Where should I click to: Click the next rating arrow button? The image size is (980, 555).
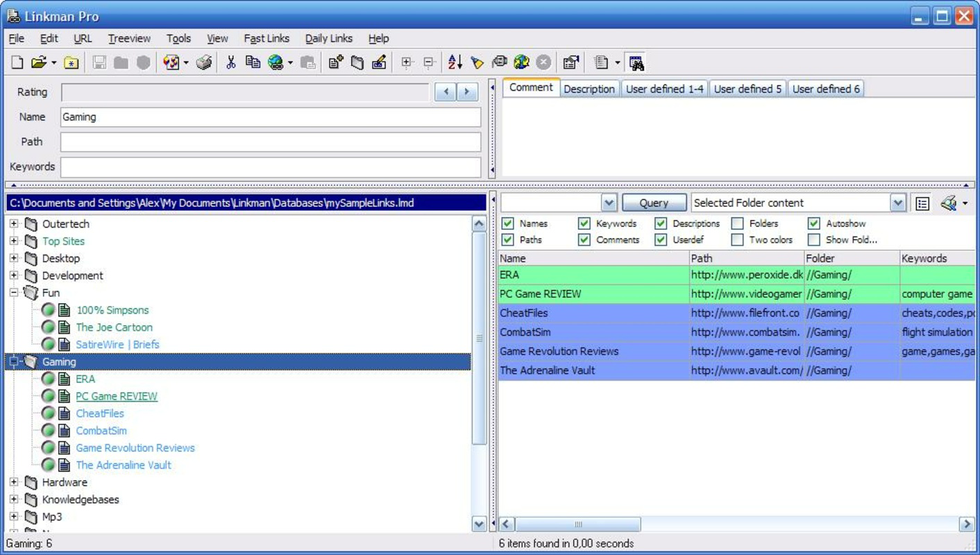click(467, 92)
